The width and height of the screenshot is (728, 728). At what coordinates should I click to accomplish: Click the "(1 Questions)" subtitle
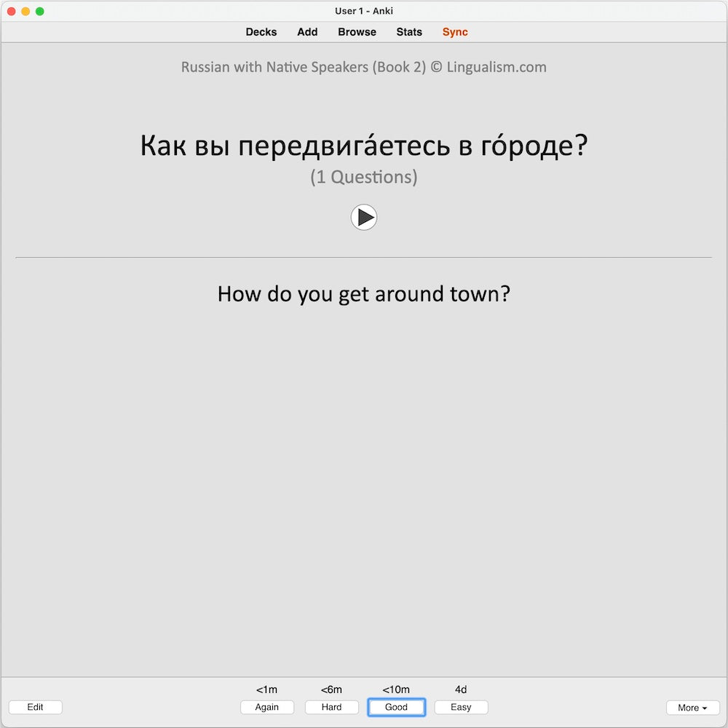[x=363, y=176]
